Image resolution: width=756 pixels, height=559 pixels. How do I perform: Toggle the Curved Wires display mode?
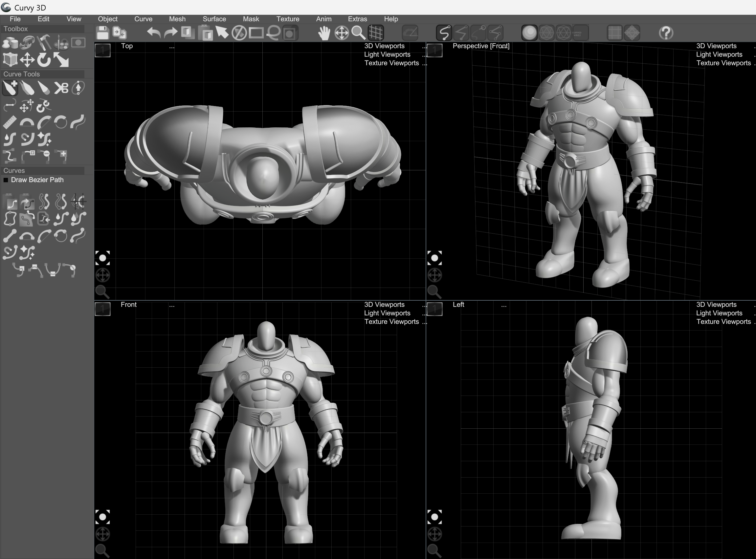580,33
